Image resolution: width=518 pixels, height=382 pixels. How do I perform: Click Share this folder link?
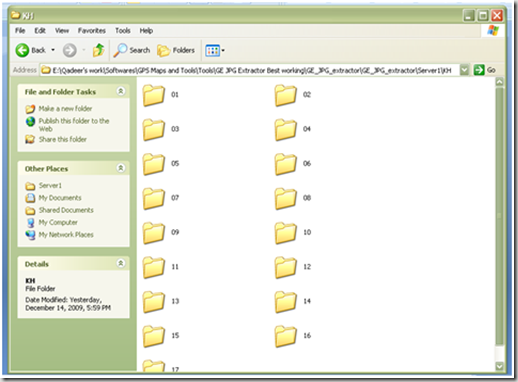pos(63,139)
